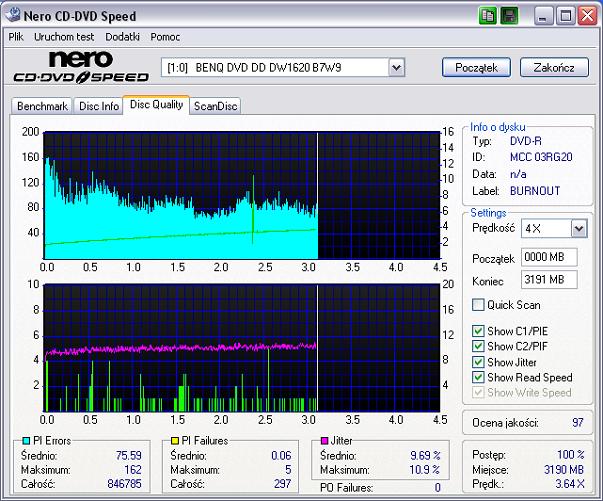Switch to the ScanDisc tab

click(215, 106)
